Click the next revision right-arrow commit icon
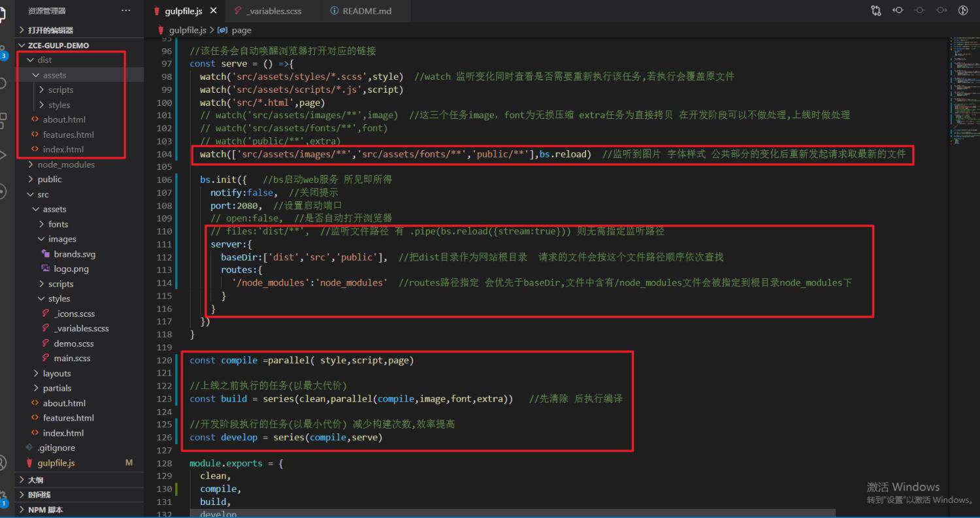Screen dimensions: 980x518 coord(941,10)
